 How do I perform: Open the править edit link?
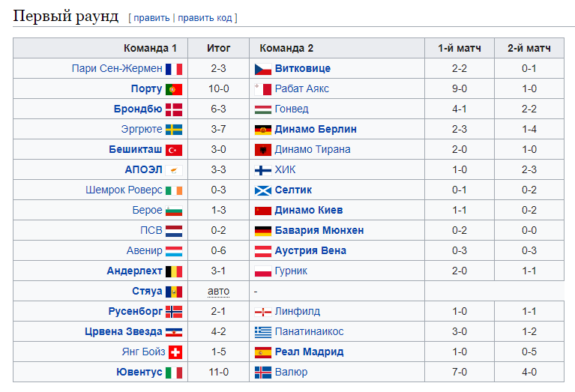151,18
